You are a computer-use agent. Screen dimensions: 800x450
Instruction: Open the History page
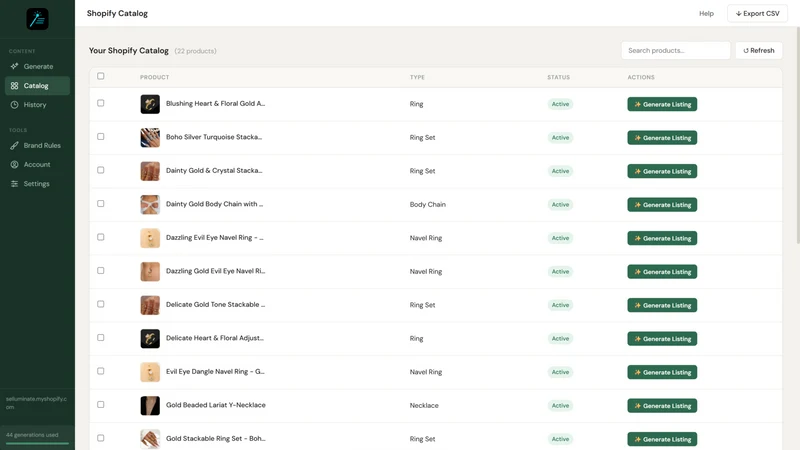(37, 105)
